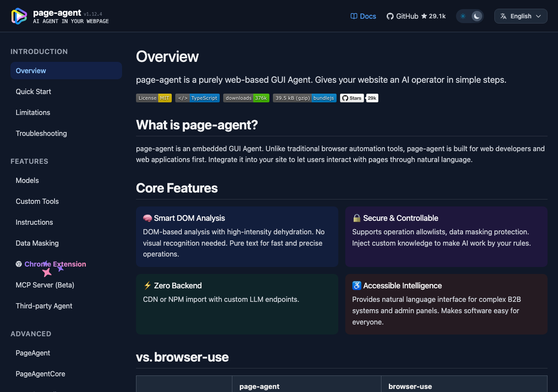Navigate to Troubleshooting
The height and width of the screenshot is (392, 558).
click(66, 133)
